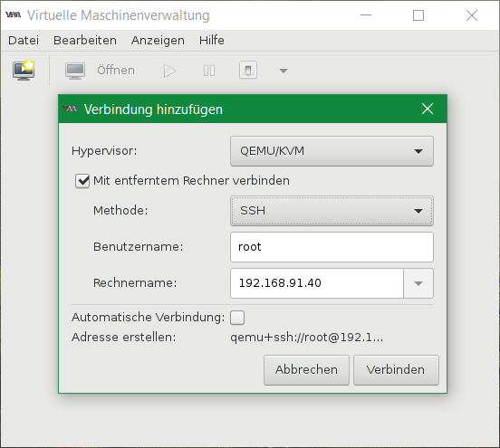Click the Benutzername field containing root
This screenshot has width=500, height=448.
[332, 247]
